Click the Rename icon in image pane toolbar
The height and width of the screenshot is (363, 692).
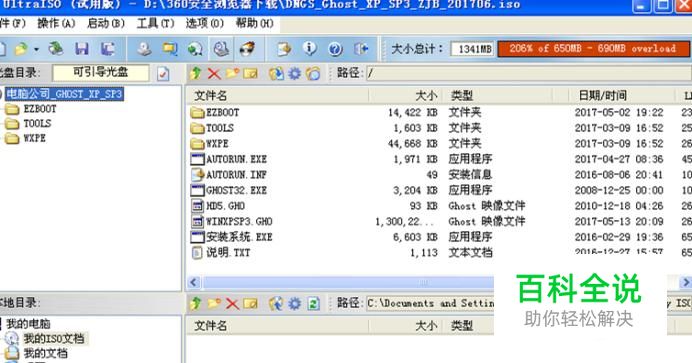pyautogui.click(x=251, y=74)
